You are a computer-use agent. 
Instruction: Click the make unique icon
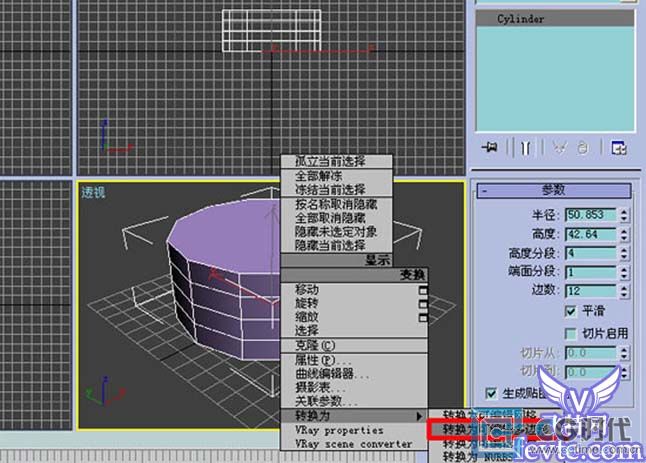(559, 147)
